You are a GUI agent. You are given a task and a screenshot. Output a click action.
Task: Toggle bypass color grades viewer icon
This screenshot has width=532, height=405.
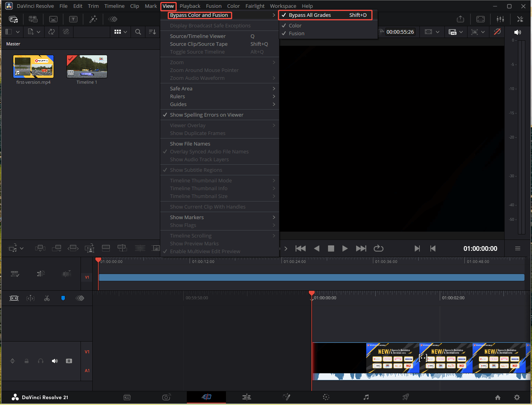click(497, 32)
